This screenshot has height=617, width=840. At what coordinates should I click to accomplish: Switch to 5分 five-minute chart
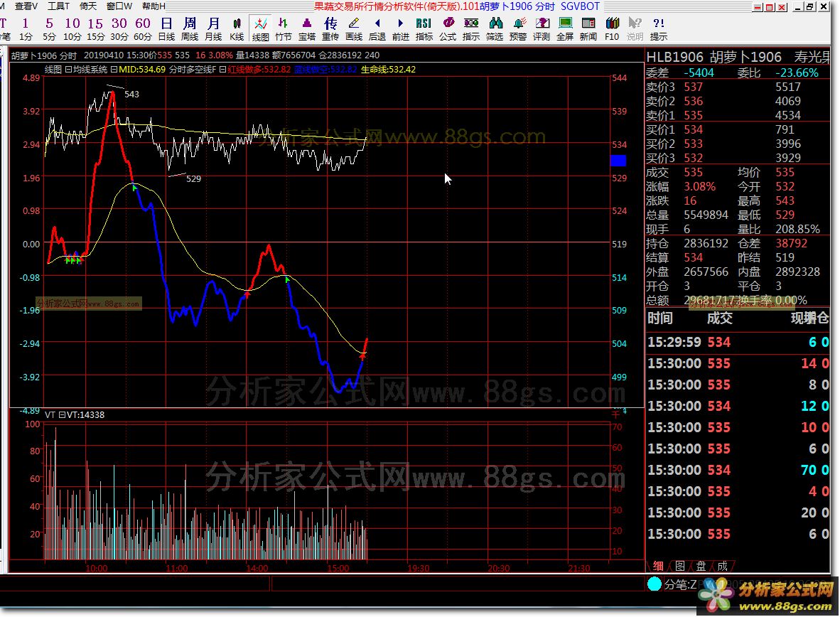click(49, 29)
